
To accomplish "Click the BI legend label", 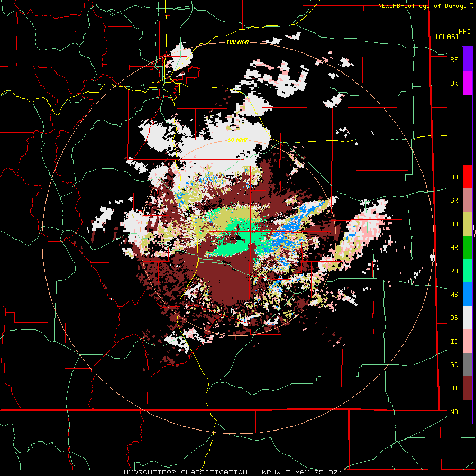I will pos(454,388).
